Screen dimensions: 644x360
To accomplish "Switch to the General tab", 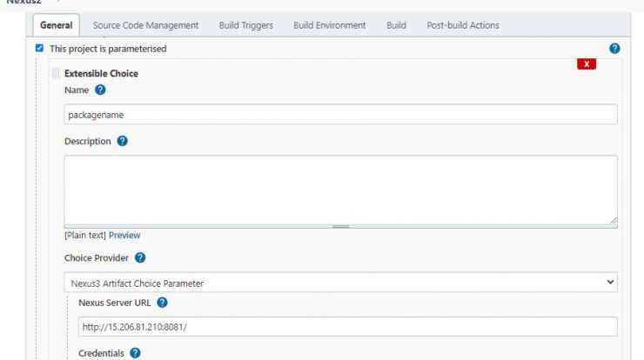I will coord(57,25).
